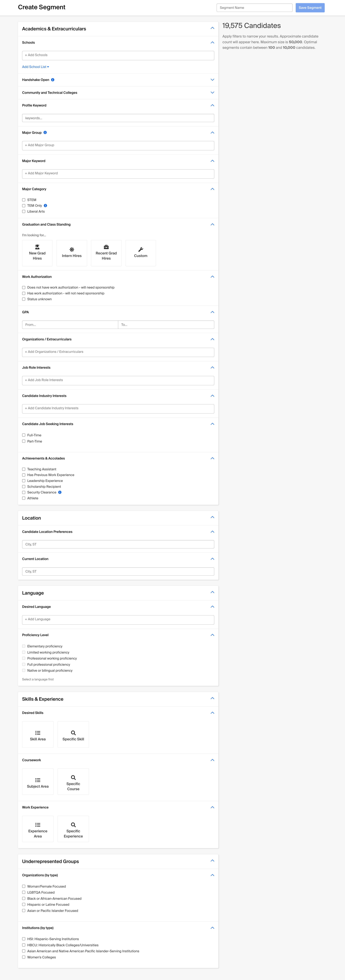345x980 pixels.
Task: Choose Specific Experience search card
Action: pos(73,829)
